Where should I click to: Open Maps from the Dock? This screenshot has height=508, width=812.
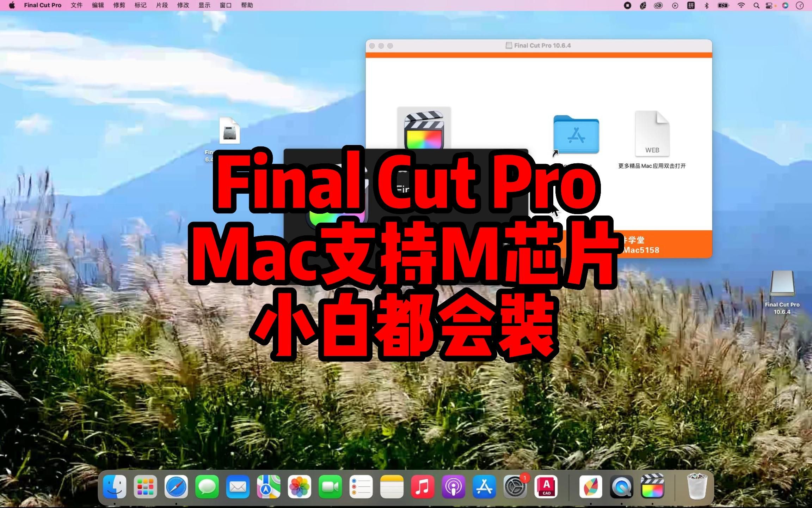(269, 487)
